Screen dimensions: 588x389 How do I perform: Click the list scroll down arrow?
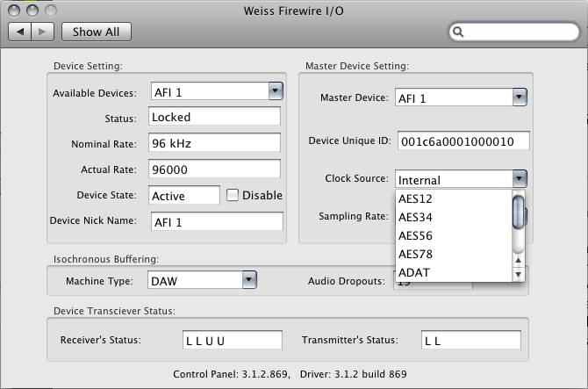pyautogui.click(x=519, y=275)
